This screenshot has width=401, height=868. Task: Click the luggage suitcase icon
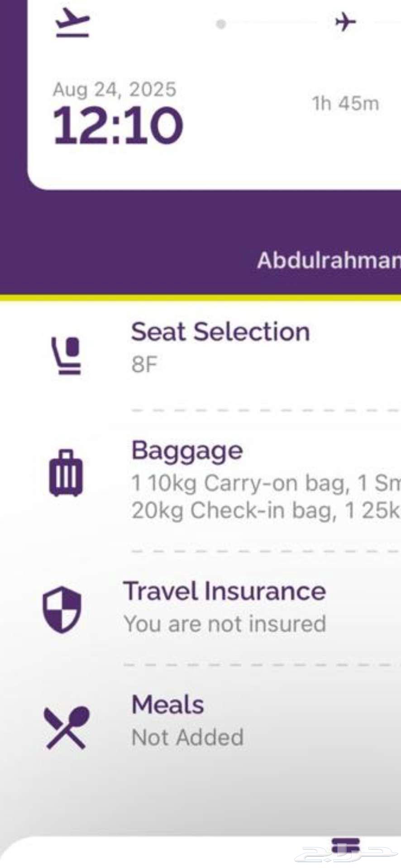click(66, 473)
